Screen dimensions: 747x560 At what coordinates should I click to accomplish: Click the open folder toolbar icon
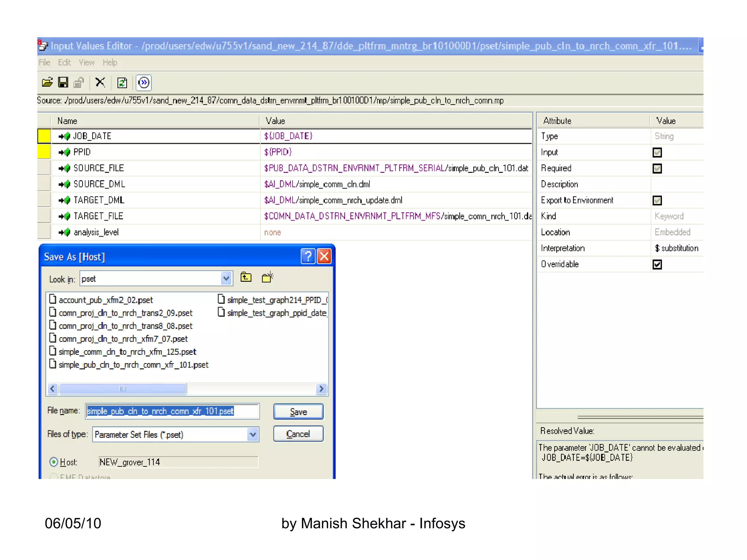click(47, 82)
